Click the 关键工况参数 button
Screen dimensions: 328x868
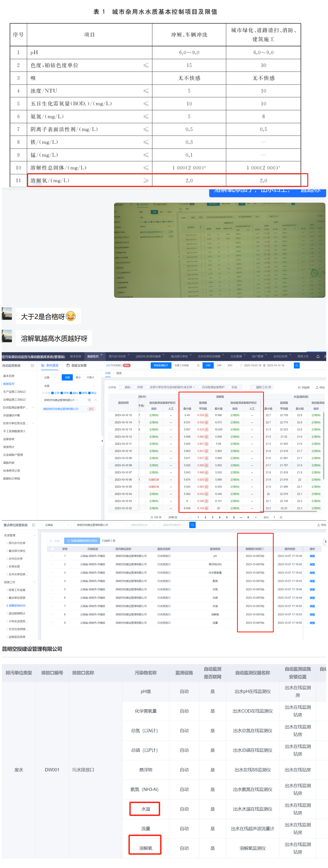point(181,365)
